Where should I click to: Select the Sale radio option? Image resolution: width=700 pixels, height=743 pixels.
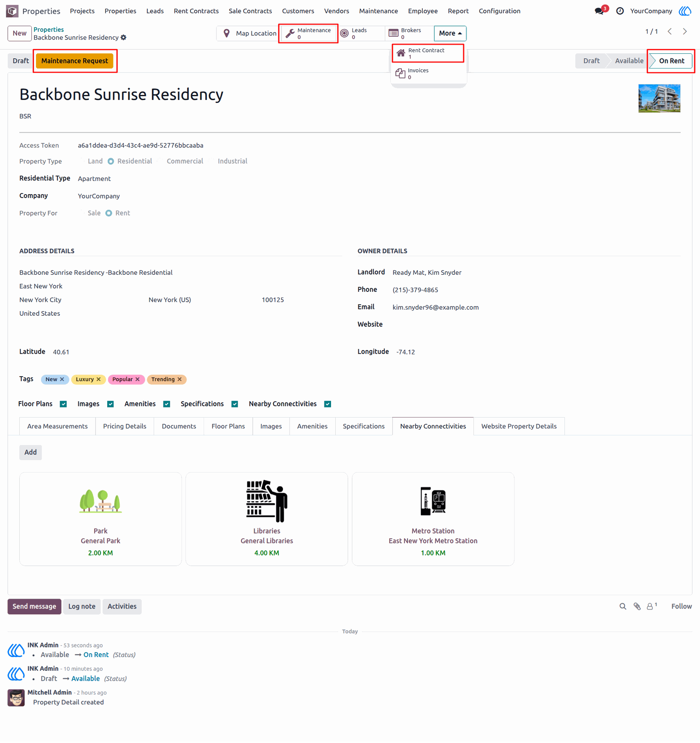(81, 213)
